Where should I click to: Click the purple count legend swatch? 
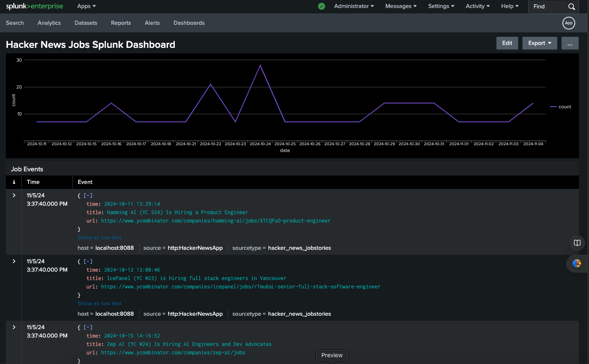click(x=553, y=107)
